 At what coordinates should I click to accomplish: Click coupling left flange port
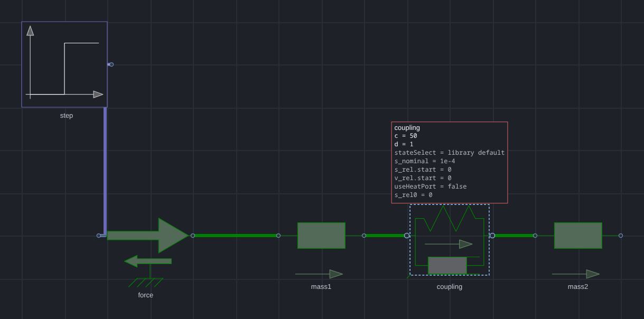point(407,236)
